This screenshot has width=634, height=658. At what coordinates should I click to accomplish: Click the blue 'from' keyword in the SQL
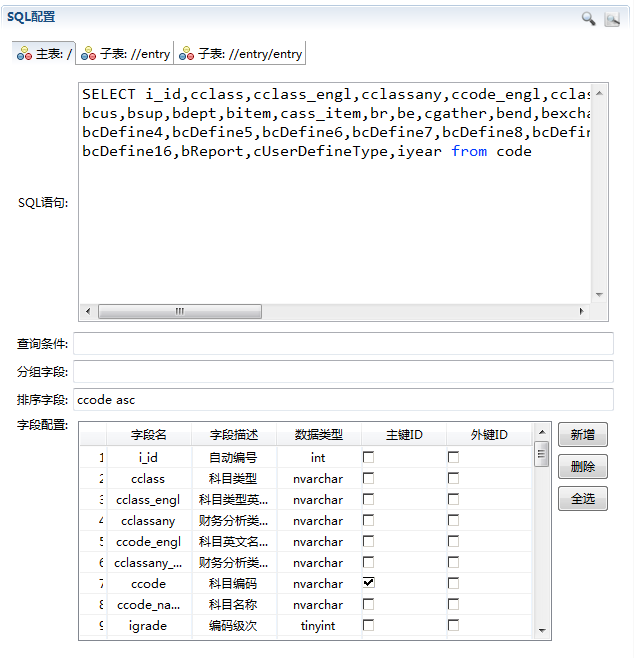(469, 151)
